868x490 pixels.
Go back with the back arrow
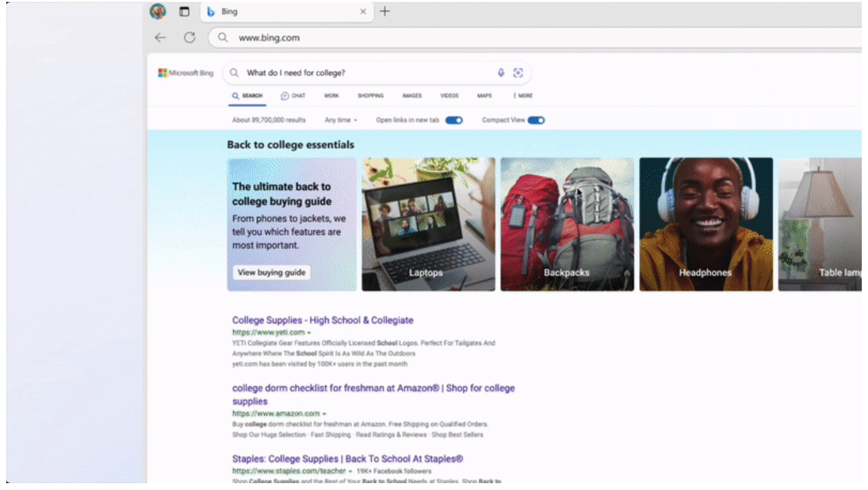[x=160, y=37]
